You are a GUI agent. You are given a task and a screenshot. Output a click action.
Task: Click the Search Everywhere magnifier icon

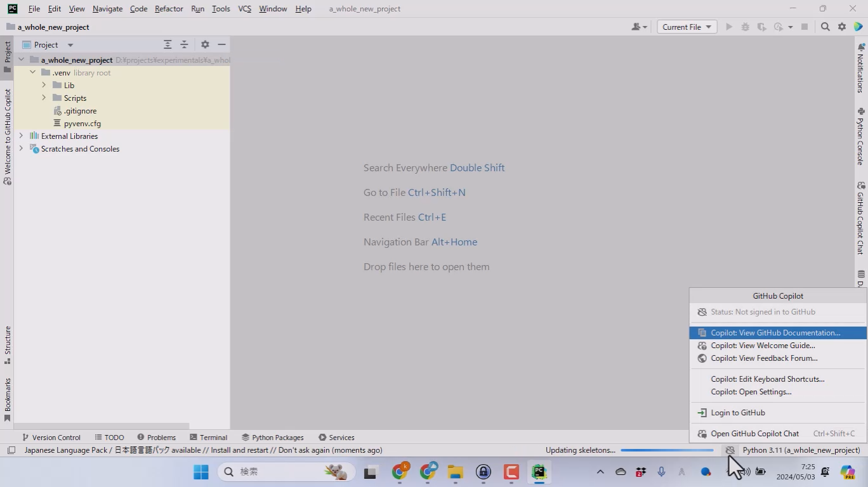pyautogui.click(x=825, y=27)
